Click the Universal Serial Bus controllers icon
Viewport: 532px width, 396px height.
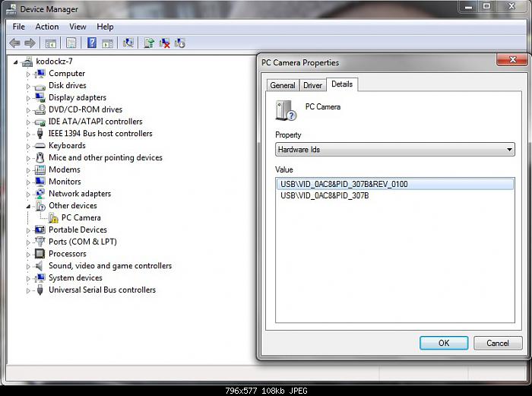point(40,290)
